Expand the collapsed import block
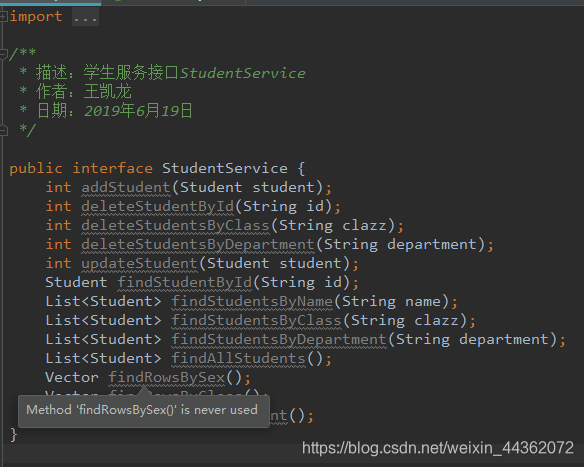Image resolution: width=584 pixels, height=467 pixels. [x=3, y=16]
